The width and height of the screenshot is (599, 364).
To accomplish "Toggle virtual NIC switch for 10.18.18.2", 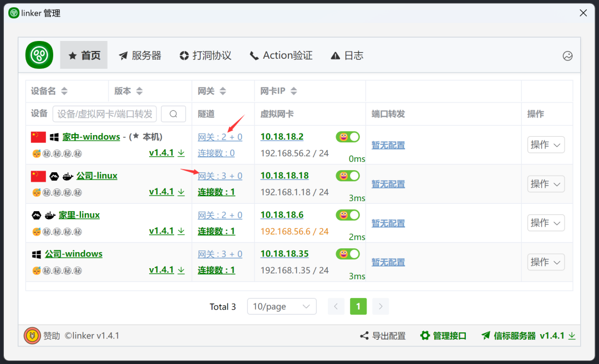I will tap(348, 137).
